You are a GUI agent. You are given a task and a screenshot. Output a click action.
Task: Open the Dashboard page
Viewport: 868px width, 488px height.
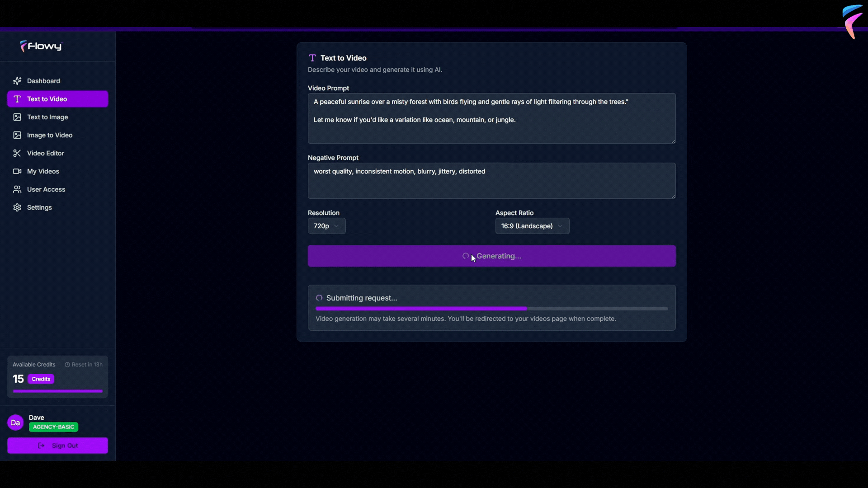coord(58,81)
